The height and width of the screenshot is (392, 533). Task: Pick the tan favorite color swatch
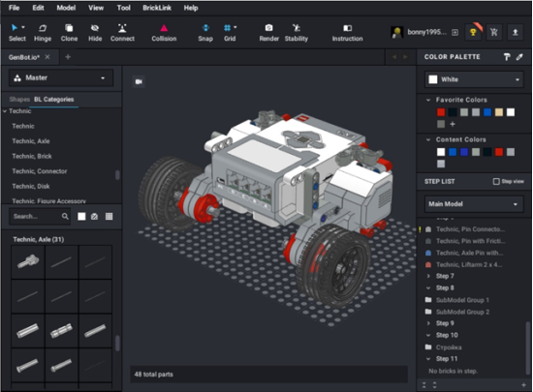pyautogui.click(x=499, y=112)
